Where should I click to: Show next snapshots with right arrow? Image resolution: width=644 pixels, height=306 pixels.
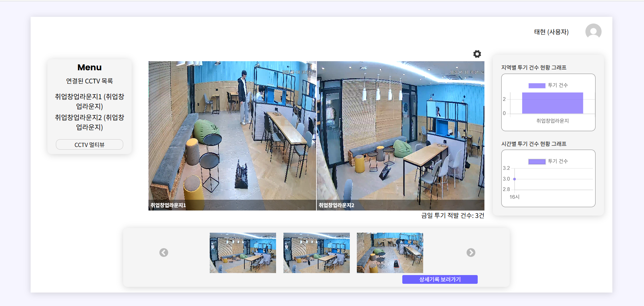point(471,253)
